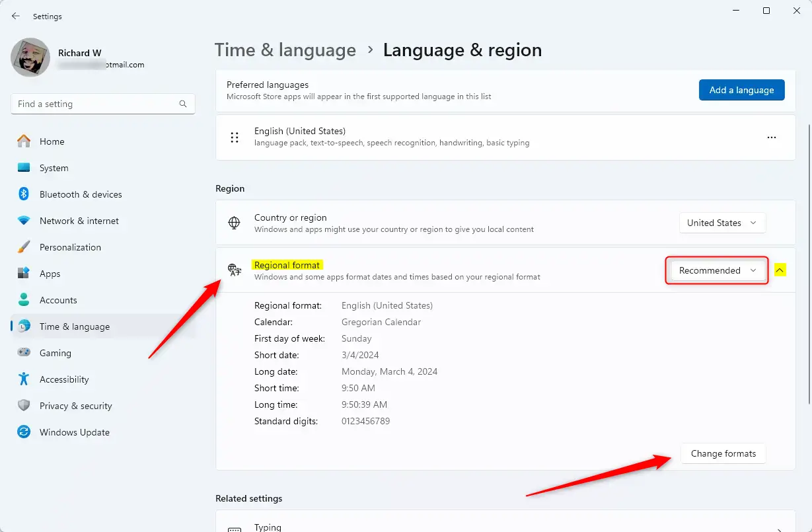The width and height of the screenshot is (812, 532).
Task: Select Apps in the sidebar
Action: 50,274
